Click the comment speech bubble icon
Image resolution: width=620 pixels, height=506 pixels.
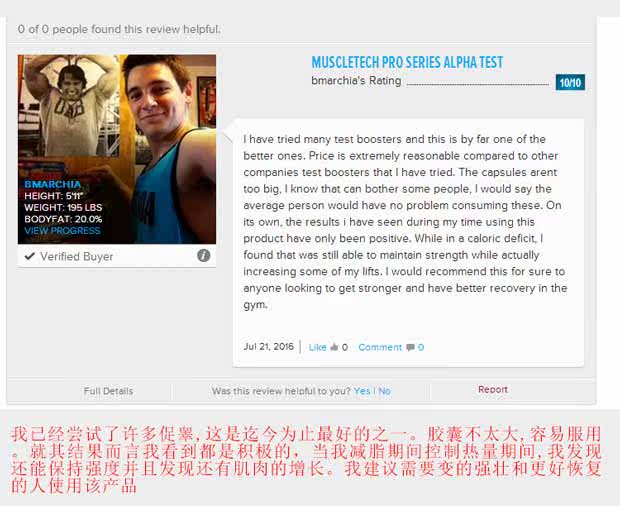pos(410,347)
